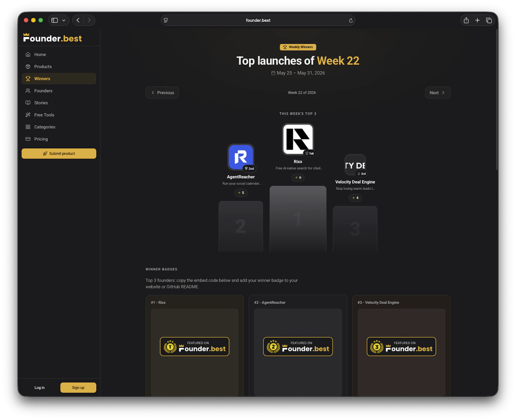
Task: Click the page vertical scrollbar
Action: tap(497, 100)
